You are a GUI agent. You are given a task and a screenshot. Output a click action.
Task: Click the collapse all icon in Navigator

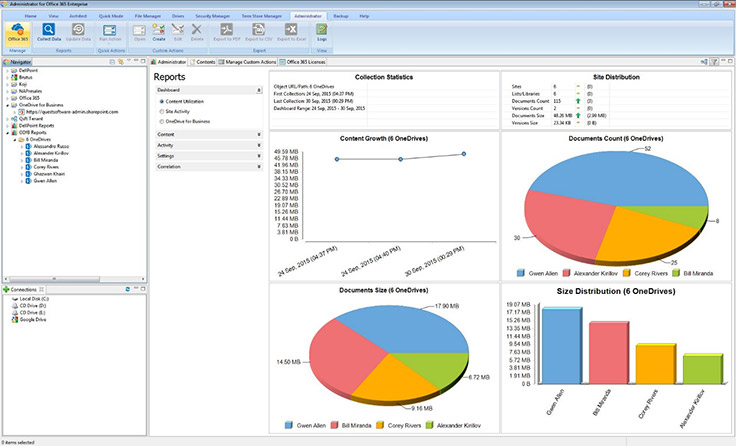point(112,62)
